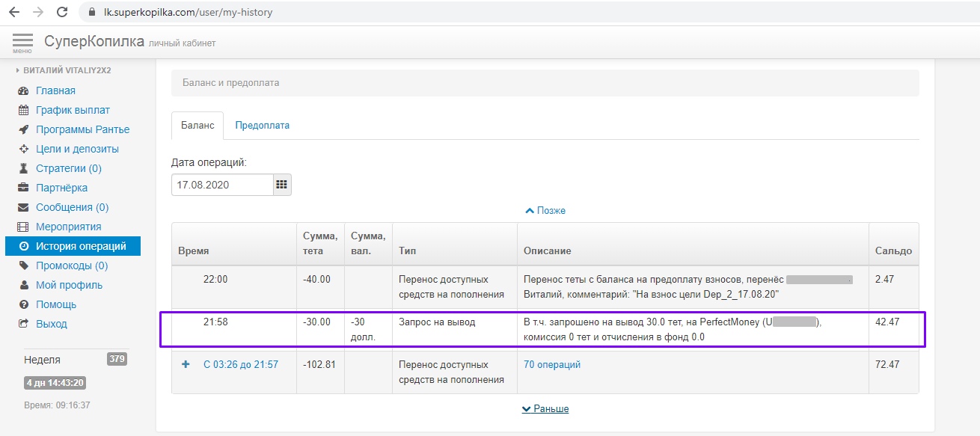Click the browser back arrow
This screenshot has height=436, width=980.
point(14,12)
